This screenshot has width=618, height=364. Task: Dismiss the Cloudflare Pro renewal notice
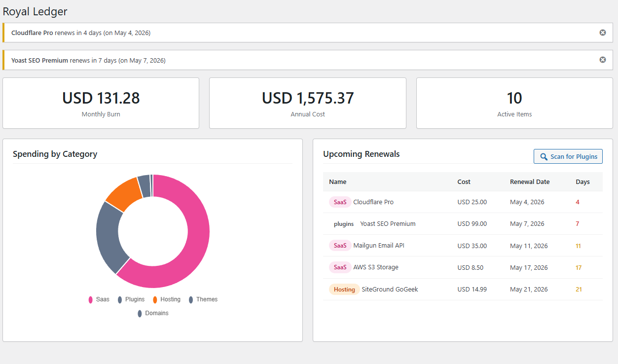602,33
